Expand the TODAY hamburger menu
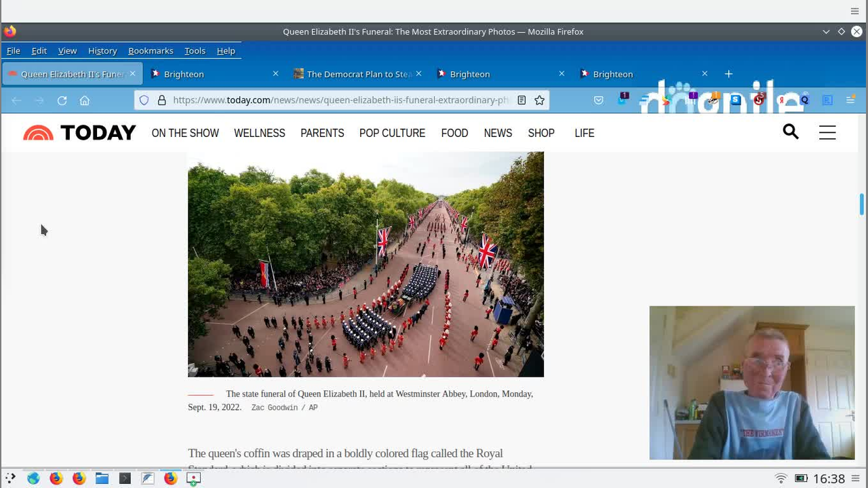Screen dimensions: 868x488 tap(827, 133)
